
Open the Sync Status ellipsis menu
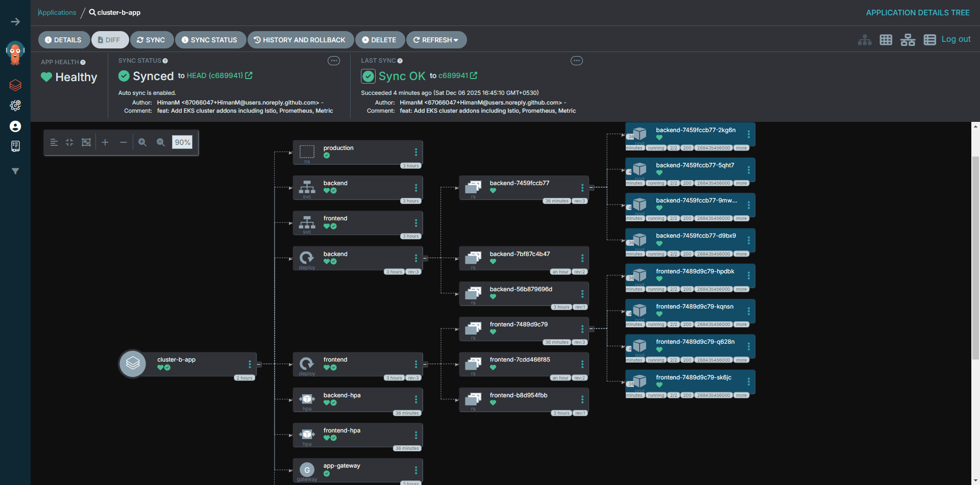[334, 61]
